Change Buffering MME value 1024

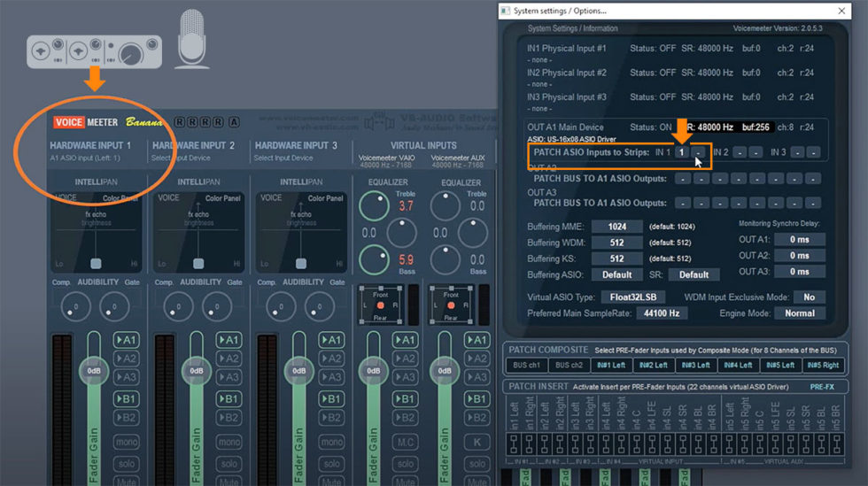point(616,227)
